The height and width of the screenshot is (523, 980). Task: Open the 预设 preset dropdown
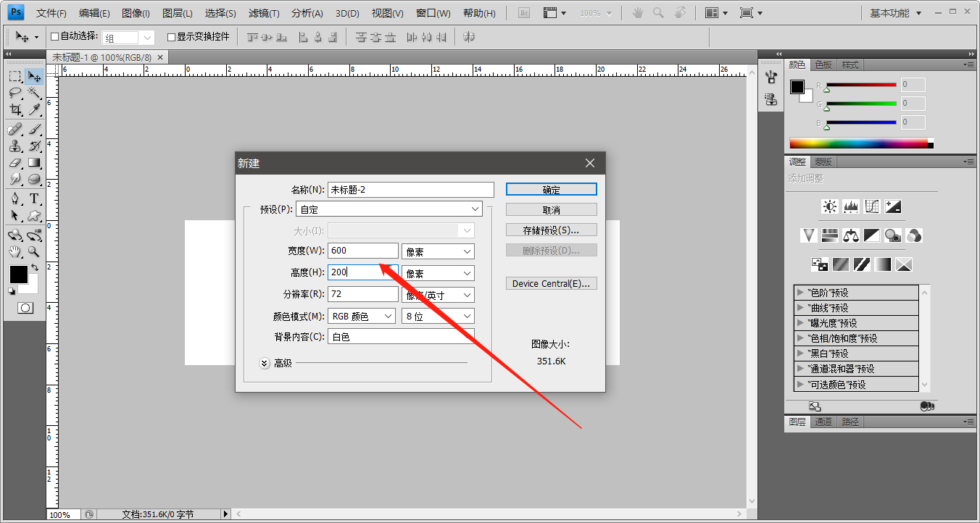(389, 209)
